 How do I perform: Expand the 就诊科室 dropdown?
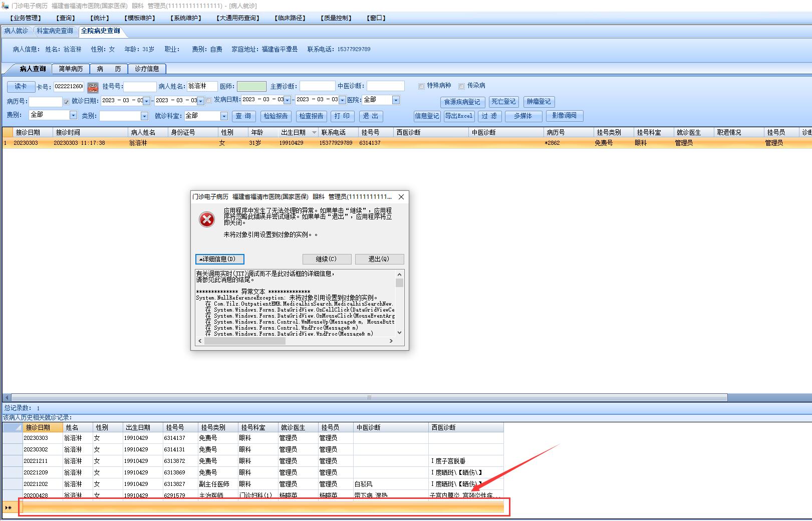[x=224, y=116]
